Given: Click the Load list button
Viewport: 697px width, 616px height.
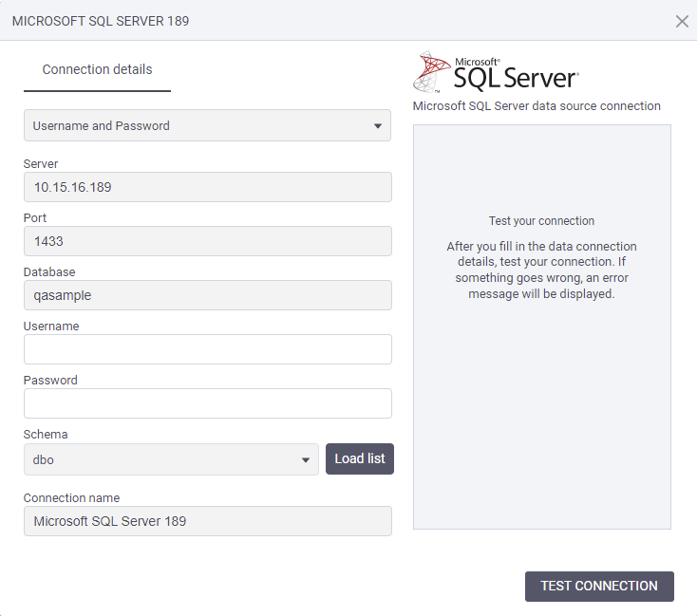Looking at the screenshot, I should point(360,458).
